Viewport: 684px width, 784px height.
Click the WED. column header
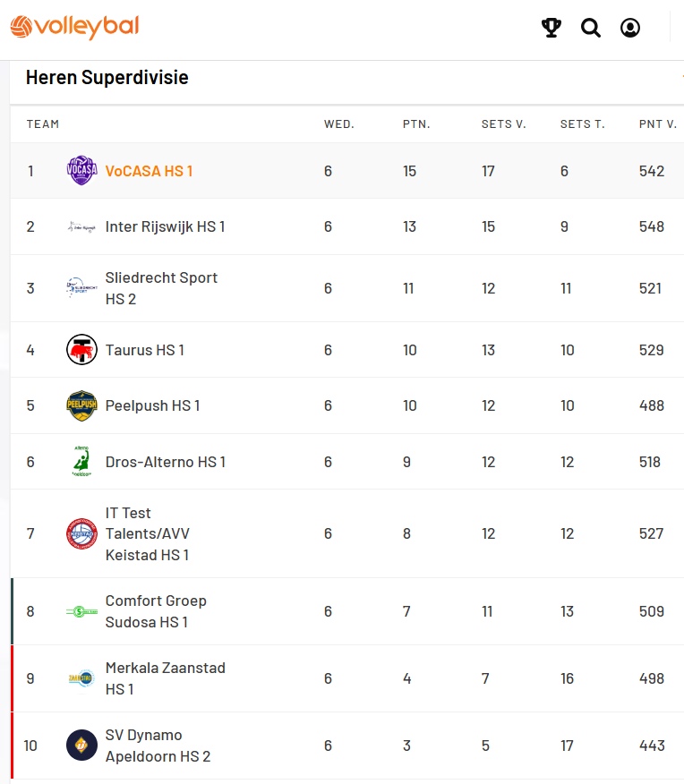(339, 124)
